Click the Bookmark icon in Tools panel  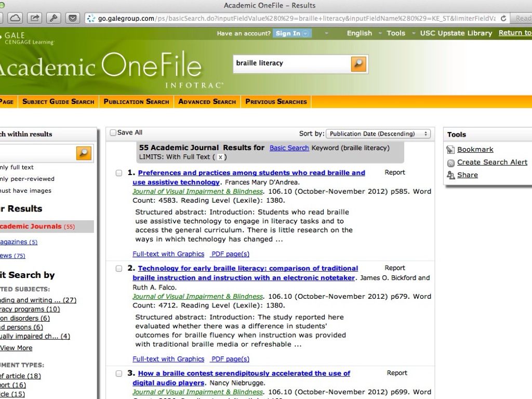click(x=450, y=150)
